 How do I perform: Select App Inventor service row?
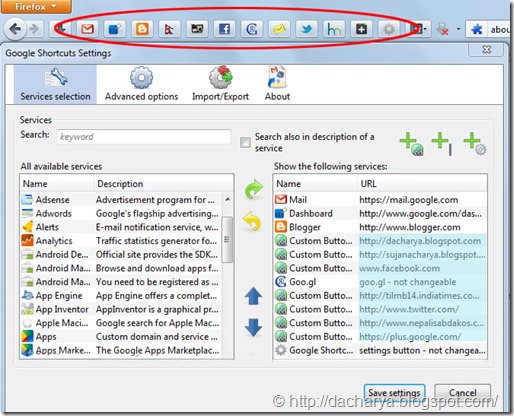[x=121, y=309]
